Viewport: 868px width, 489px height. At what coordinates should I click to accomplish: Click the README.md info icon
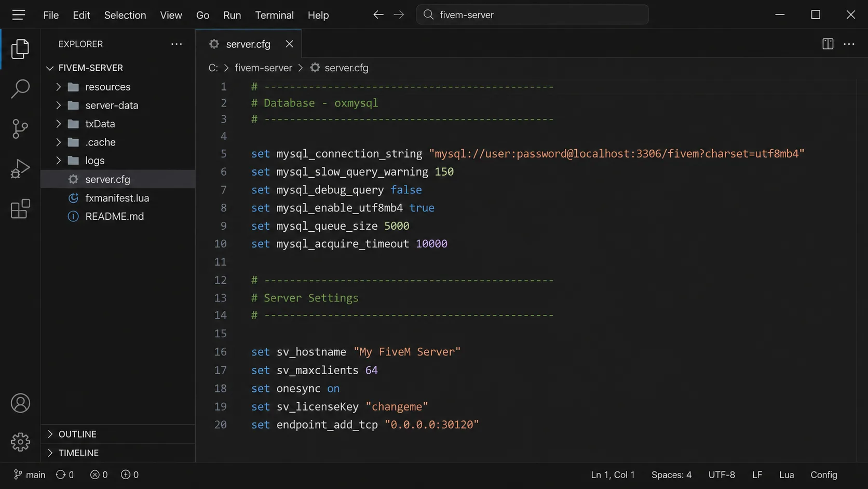point(73,217)
